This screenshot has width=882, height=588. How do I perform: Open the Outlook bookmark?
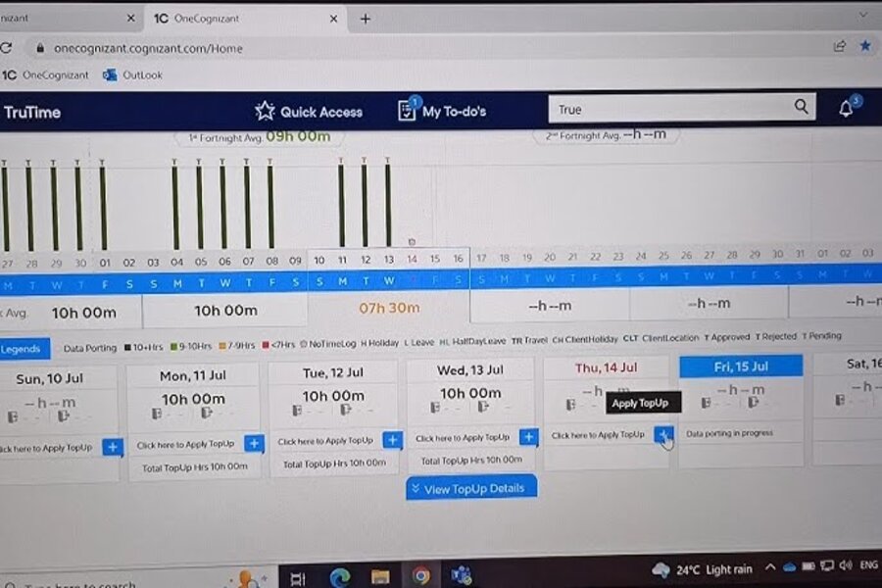click(132, 74)
